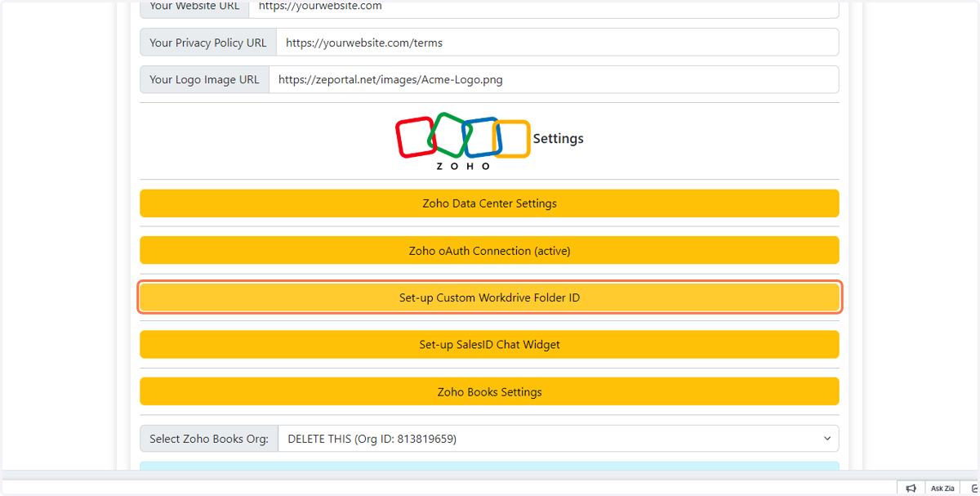Viewport: 980px width, 496px height.
Task: Click the Your Website URL input field
Action: pyautogui.click(x=544, y=7)
